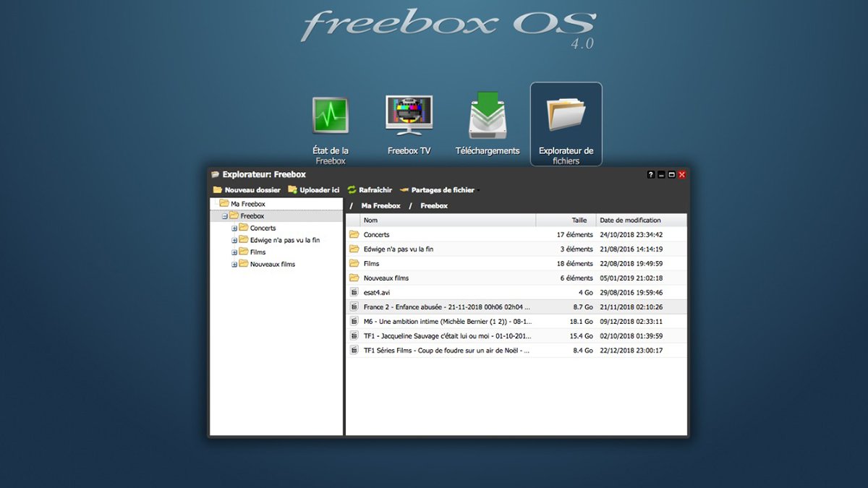Click the '6 éléments' size cell
Image resolution: width=868 pixels, height=488 pixels.
tap(576, 278)
